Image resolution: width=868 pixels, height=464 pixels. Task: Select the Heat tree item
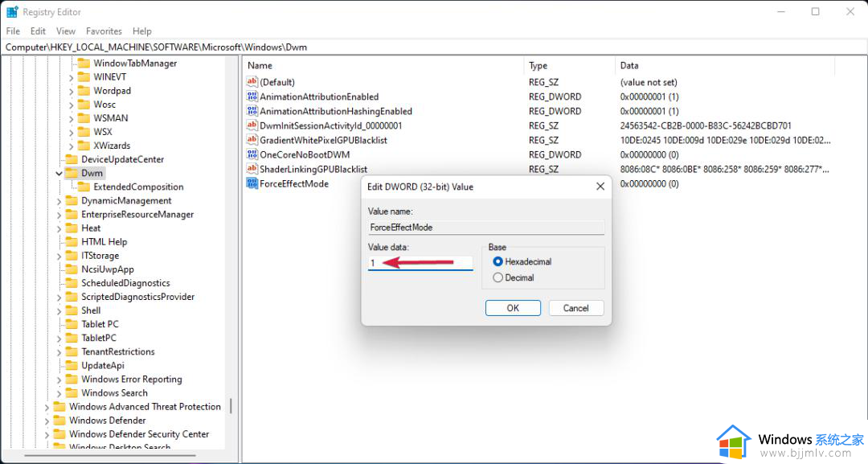(91, 228)
